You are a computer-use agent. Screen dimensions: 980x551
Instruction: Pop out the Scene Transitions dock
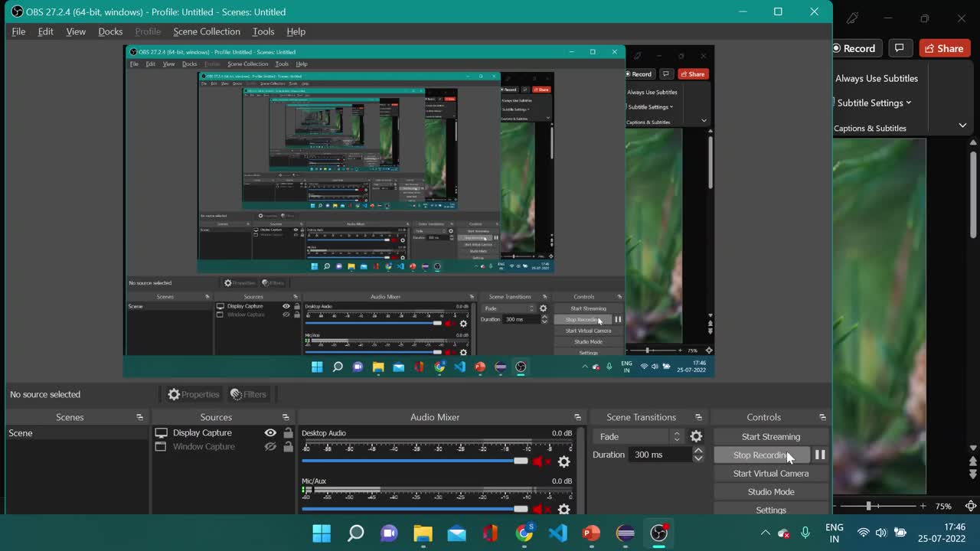coord(698,417)
